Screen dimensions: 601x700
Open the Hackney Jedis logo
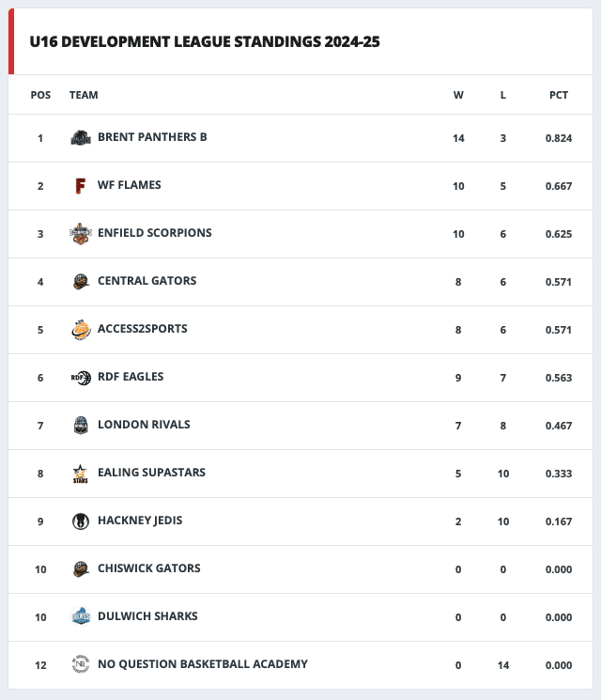click(x=81, y=521)
